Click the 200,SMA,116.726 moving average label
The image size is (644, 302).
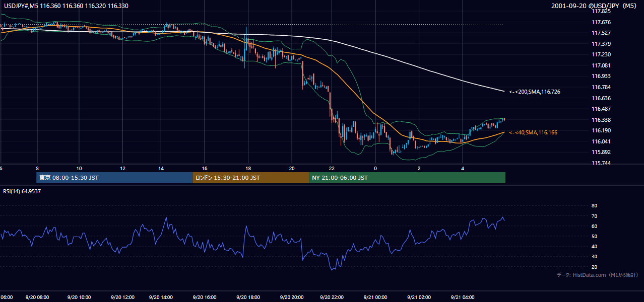click(x=535, y=92)
